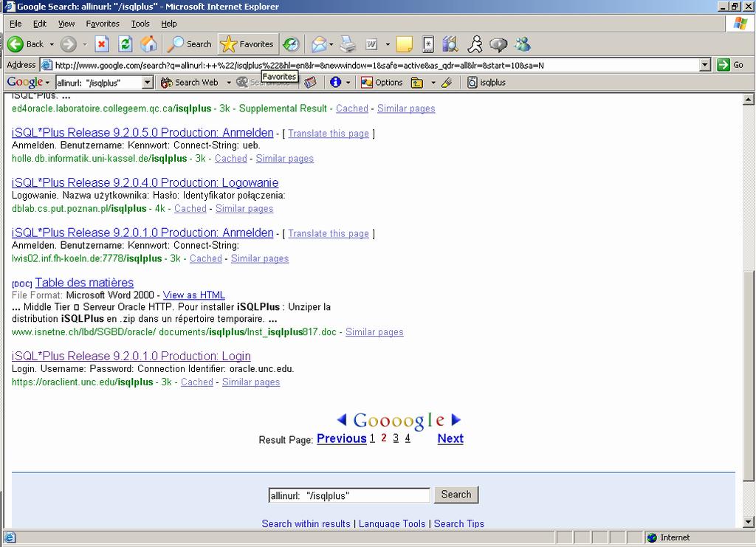Stop page loading with the red X icon
This screenshot has width=756, height=547.
pos(102,44)
